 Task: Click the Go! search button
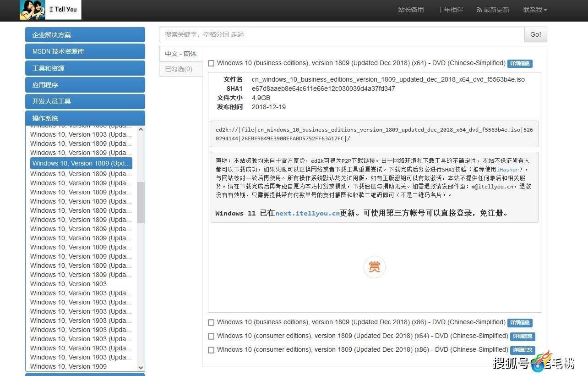(536, 34)
